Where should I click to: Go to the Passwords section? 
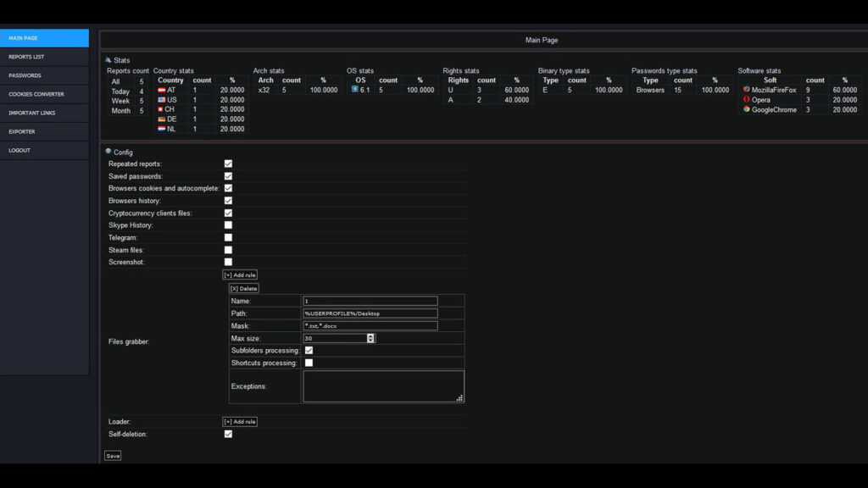click(44, 75)
